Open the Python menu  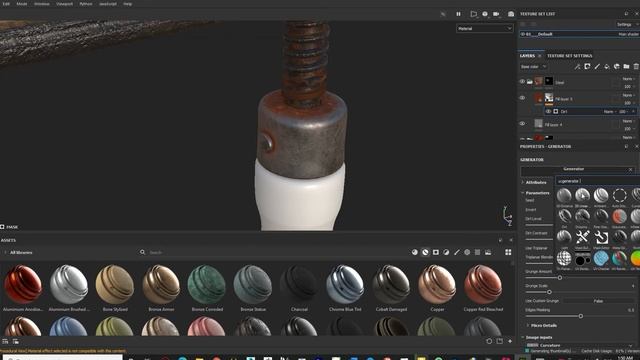point(86,4)
